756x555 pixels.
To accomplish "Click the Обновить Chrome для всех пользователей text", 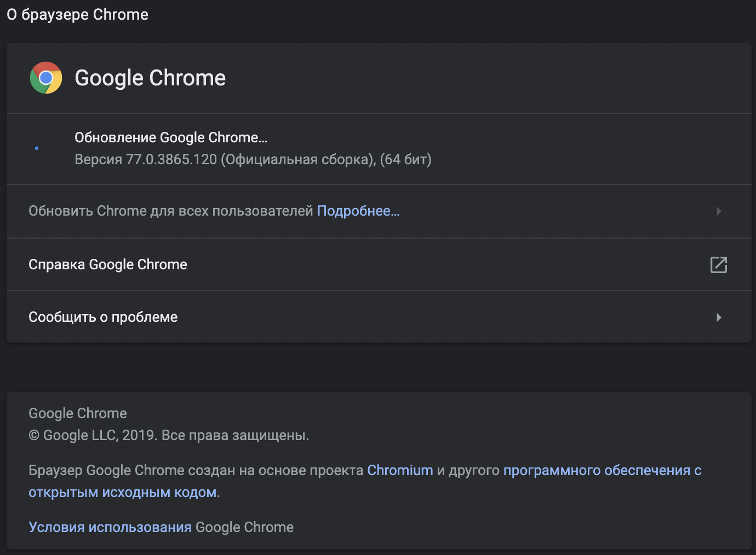I will (x=170, y=211).
